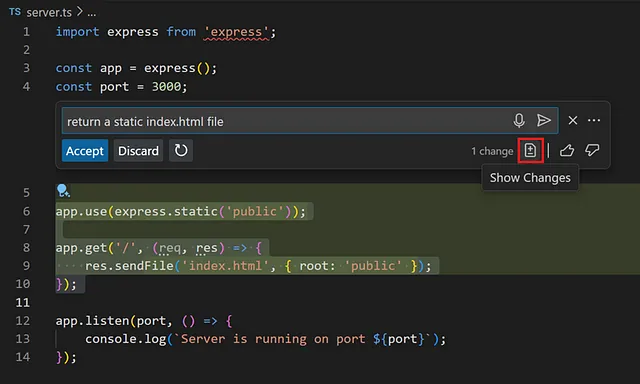Give thumbs up feedback
This screenshot has width=640, height=384.
567,151
